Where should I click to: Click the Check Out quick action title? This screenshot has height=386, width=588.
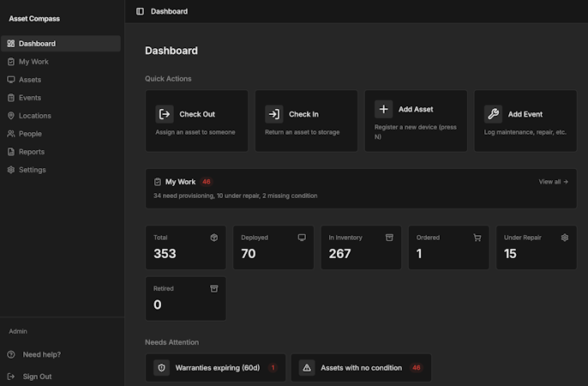tap(197, 114)
